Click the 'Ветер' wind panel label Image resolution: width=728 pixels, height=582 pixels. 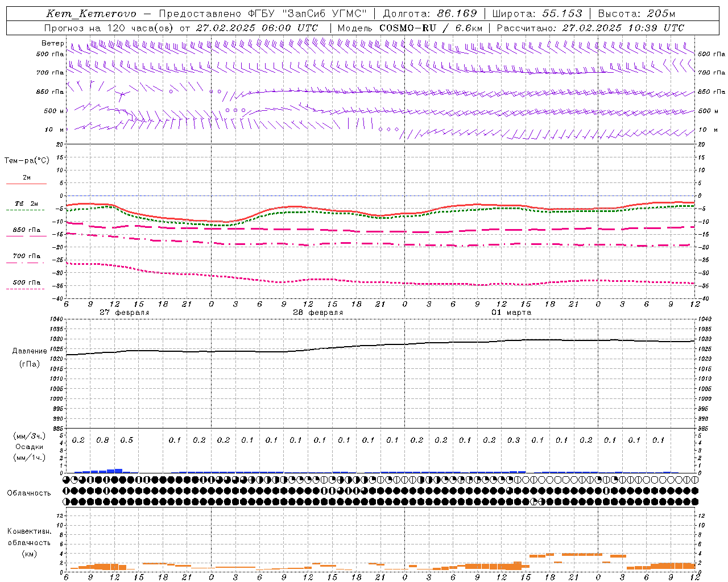click(x=52, y=43)
